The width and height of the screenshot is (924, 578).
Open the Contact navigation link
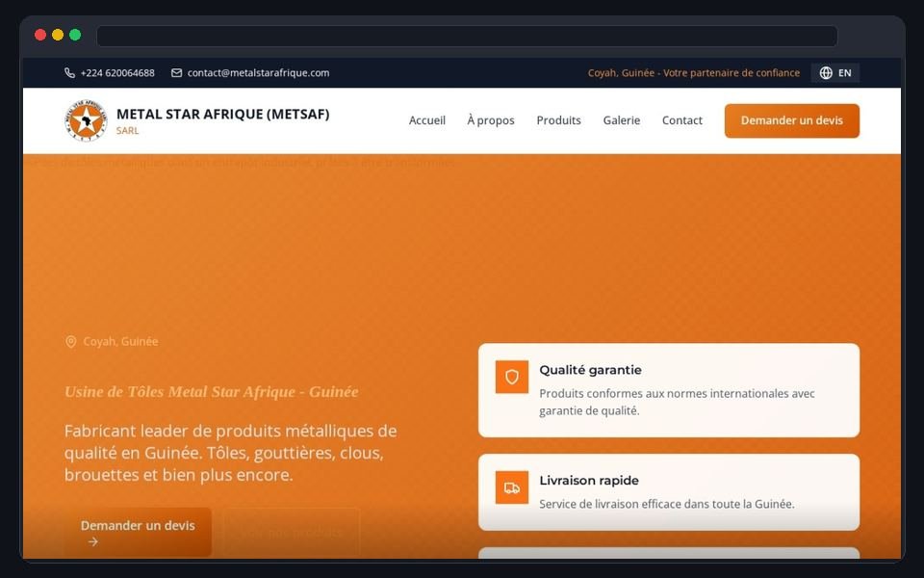pyautogui.click(x=682, y=120)
